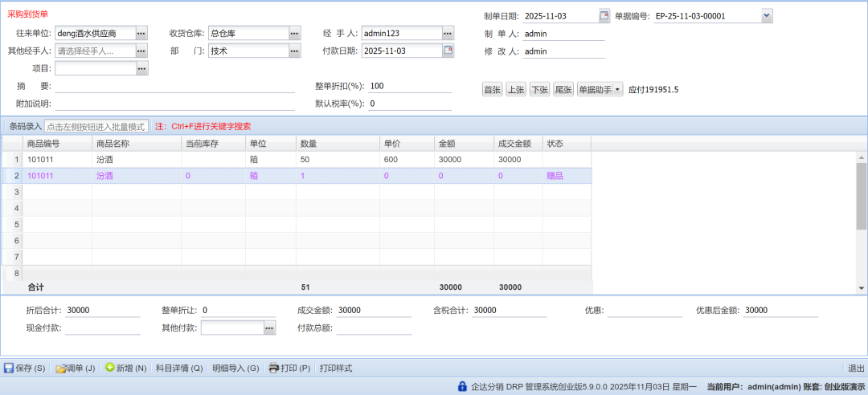
Task: Open supplier lookup beside 往来单位 field
Action: click(x=141, y=33)
